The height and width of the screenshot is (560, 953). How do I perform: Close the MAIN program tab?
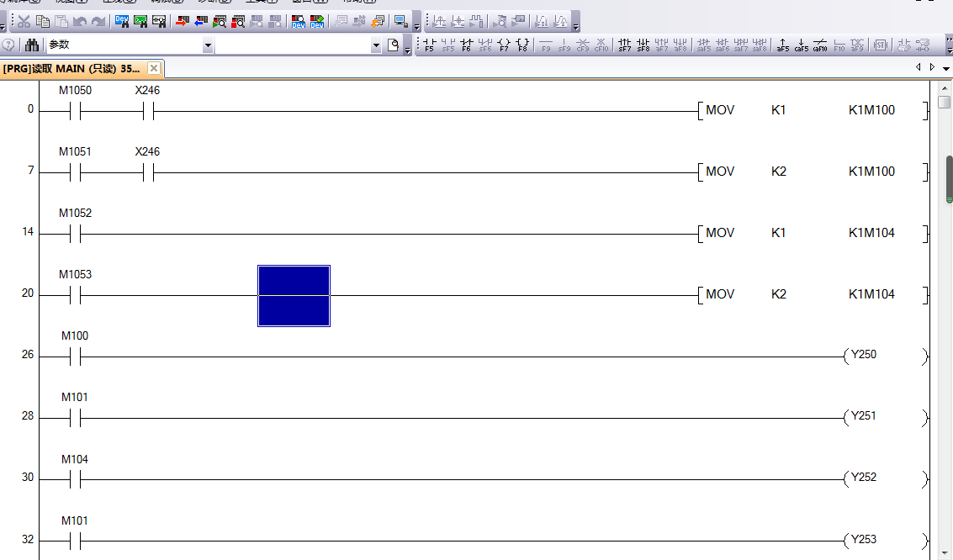[x=154, y=68]
